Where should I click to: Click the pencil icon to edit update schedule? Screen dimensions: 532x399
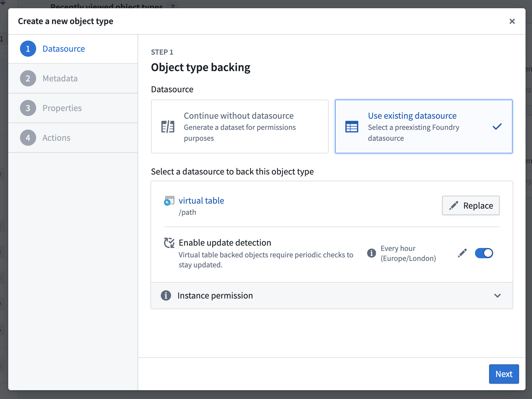[462, 253]
